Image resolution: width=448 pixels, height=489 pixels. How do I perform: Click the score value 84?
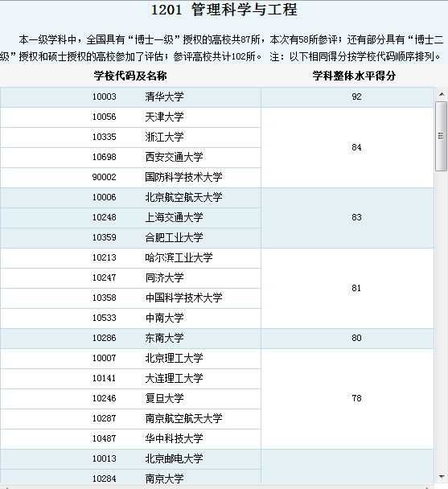356,147
